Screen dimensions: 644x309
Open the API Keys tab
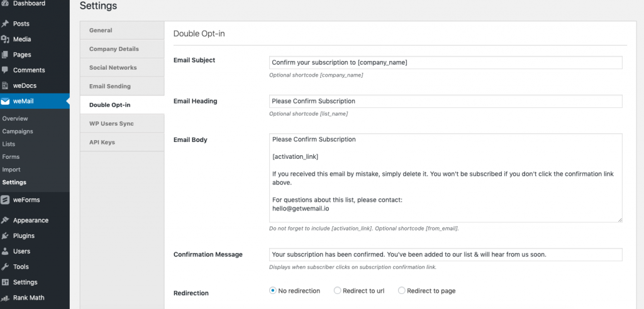tap(122, 143)
